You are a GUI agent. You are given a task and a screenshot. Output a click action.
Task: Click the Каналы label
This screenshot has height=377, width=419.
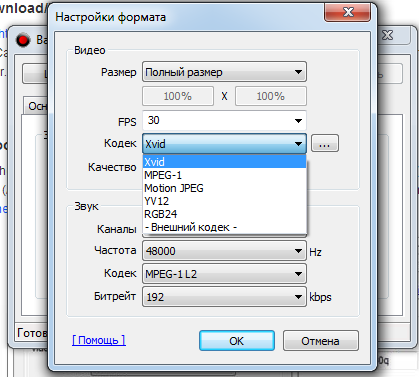click(x=117, y=229)
